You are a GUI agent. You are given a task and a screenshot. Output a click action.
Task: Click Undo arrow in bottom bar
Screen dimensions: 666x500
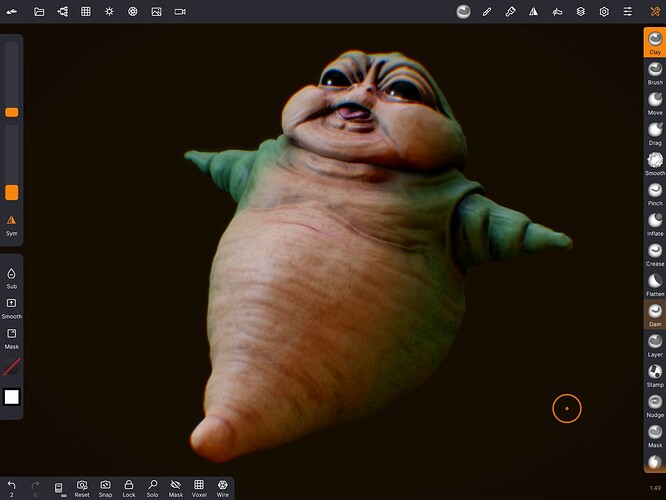tap(11, 488)
